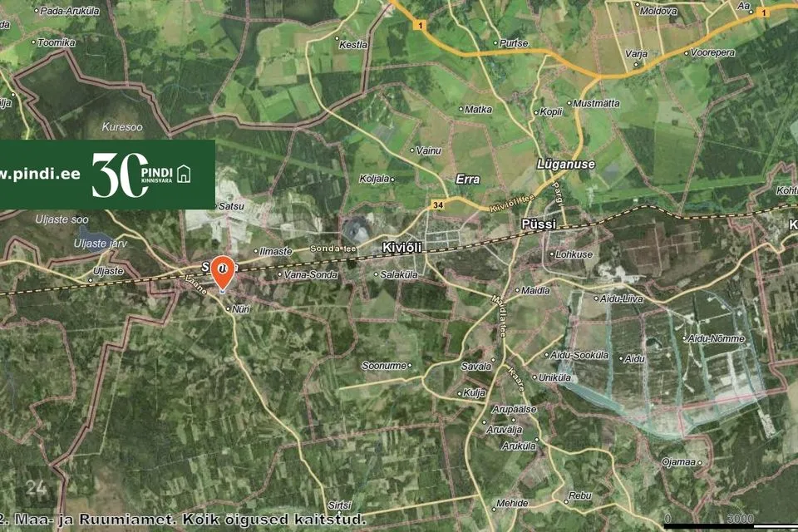Select the Erra place label
Screen dimensions: 798x532
click(468, 180)
